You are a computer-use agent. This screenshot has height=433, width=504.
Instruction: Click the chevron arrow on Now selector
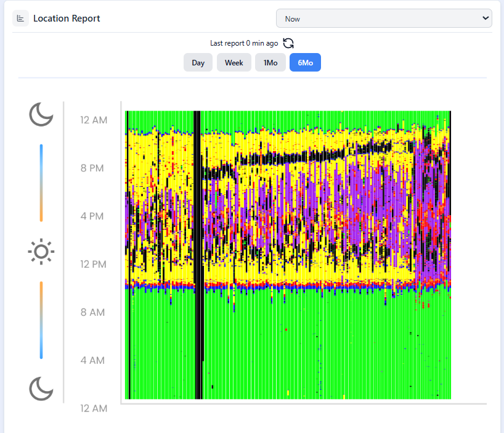(483, 19)
